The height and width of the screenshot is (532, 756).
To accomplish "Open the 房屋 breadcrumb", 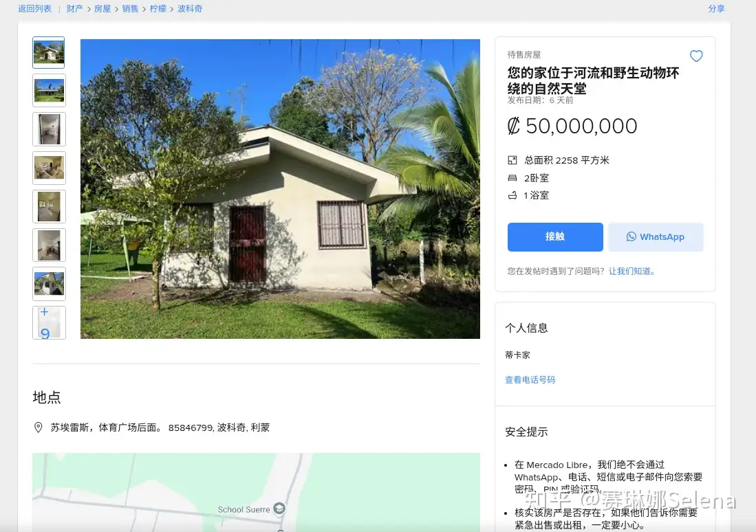I will point(102,9).
